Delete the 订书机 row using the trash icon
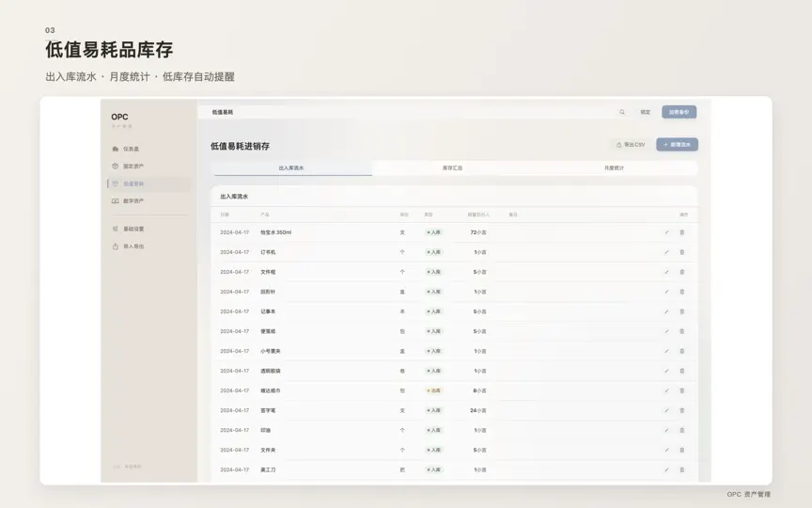812x508 pixels. [x=682, y=252]
